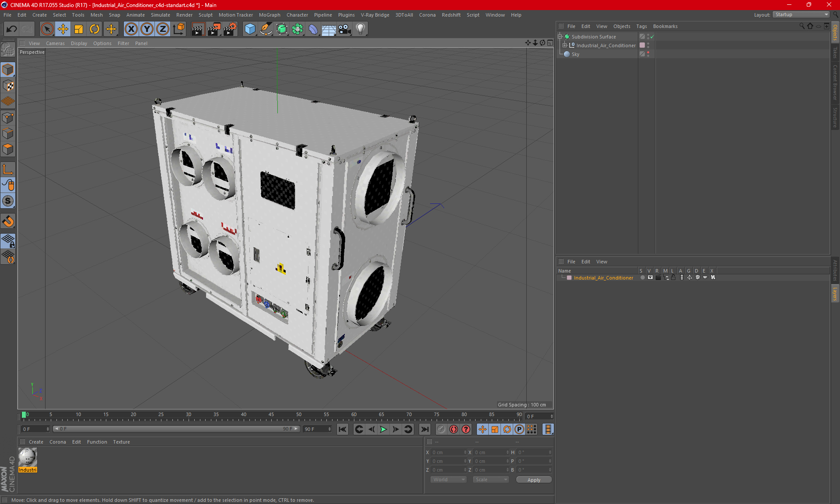Collapse the Subdivision Surface tree item
Viewport: 840px width, 504px height.
tap(560, 36)
